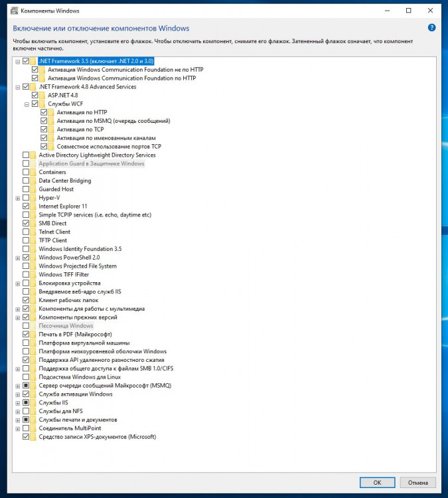The width and height of the screenshot is (448, 498).
Task: Click the grayed Песочница Windows entry
Action: click(66, 325)
